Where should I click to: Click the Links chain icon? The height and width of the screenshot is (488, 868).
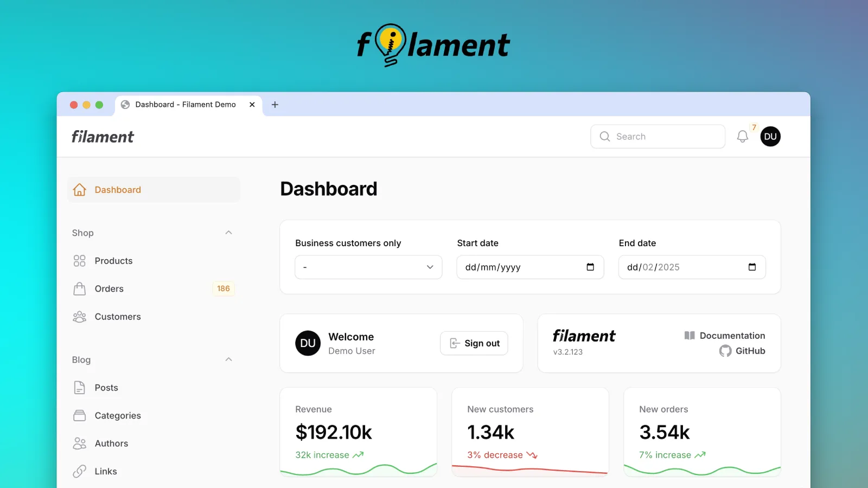coord(79,471)
